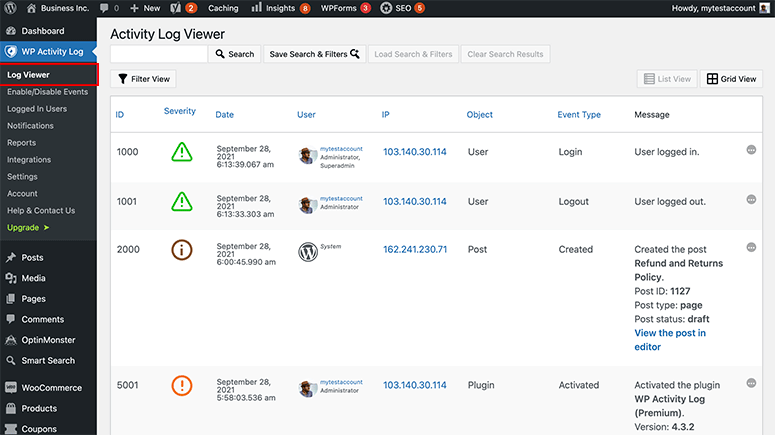
Task: Expand the New content menu in admin bar
Action: pyautogui.click(x=144, y=8)
